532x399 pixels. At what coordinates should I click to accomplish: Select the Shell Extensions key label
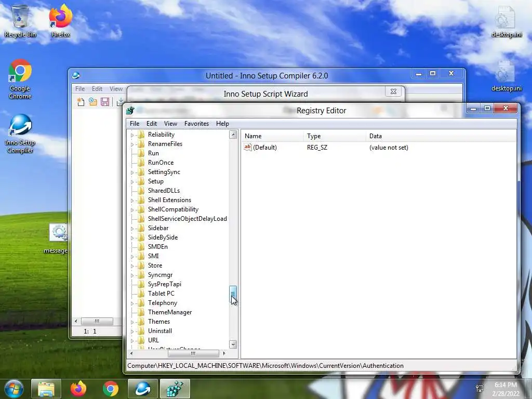tap(169, 200)
